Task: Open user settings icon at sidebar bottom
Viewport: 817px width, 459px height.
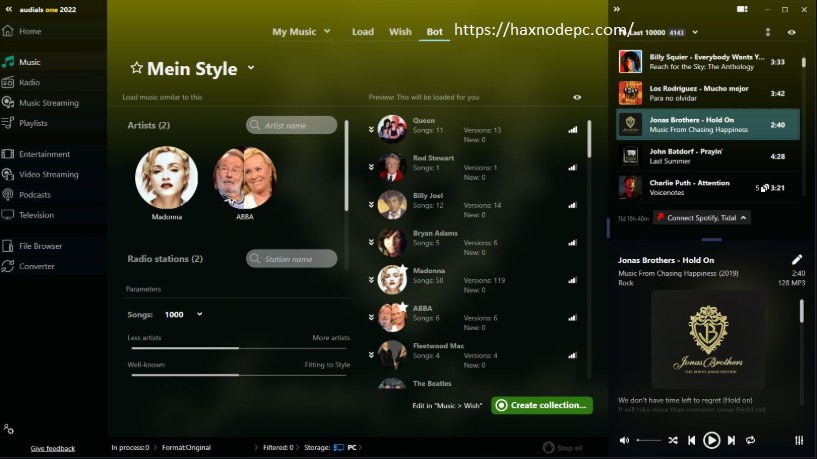Action: pyautogui.click(x=8, y=429)
